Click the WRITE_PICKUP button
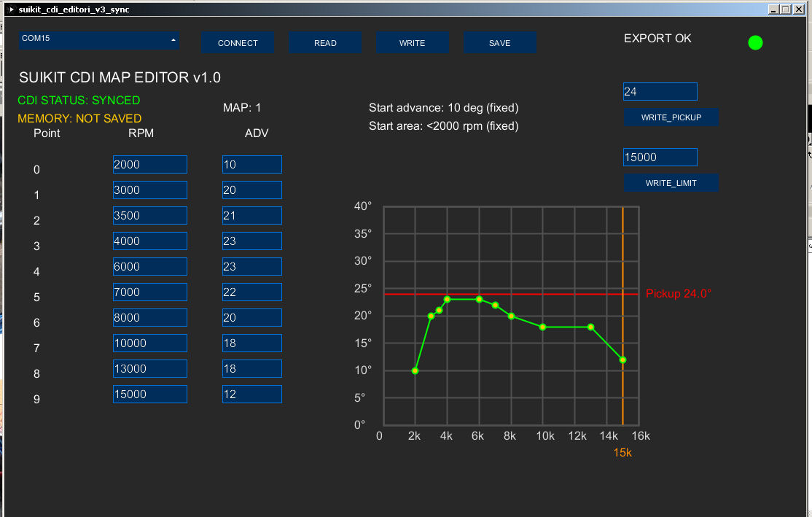 click(671, 117)
